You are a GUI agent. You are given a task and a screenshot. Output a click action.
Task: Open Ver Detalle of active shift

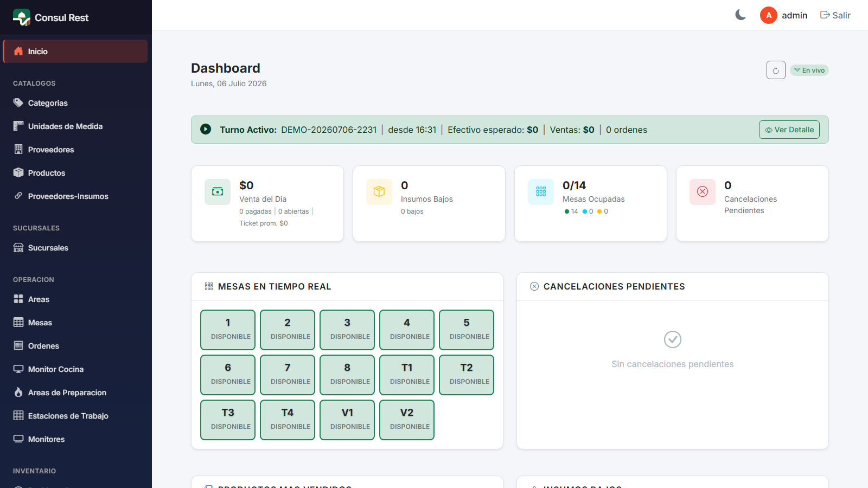coord(789,130)
